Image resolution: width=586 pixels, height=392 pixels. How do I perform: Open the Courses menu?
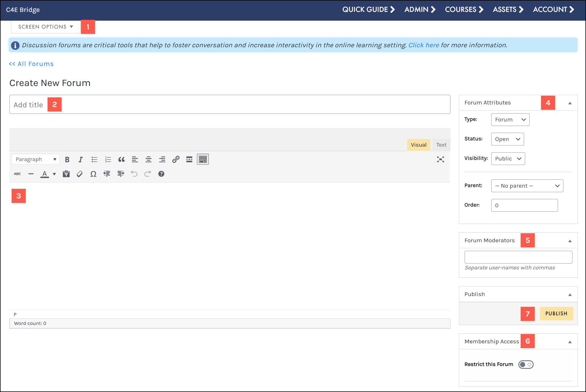[464, 10]
